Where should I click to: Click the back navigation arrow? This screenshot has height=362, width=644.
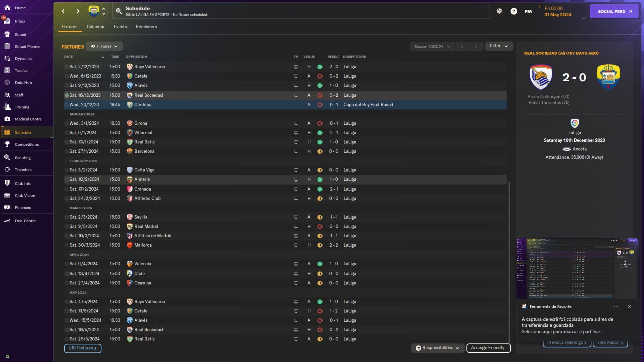(x=63, y=11)
